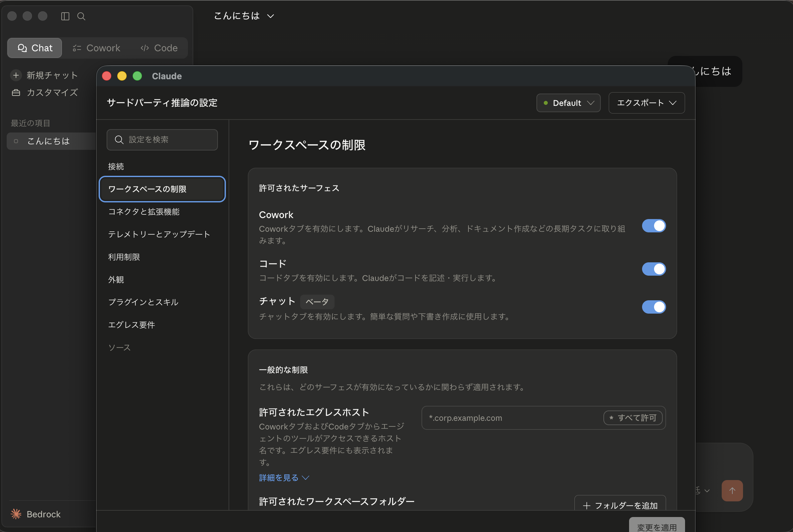Viewport: 793px width, 532px height.
Task: Switch to the Cowork tab
Action: [x=96, y=48]
